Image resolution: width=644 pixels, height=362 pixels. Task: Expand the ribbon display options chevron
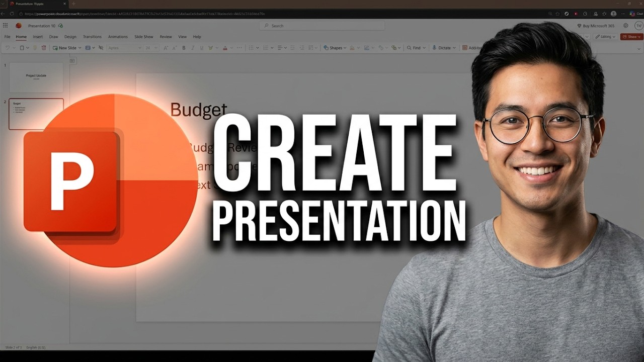639,48
